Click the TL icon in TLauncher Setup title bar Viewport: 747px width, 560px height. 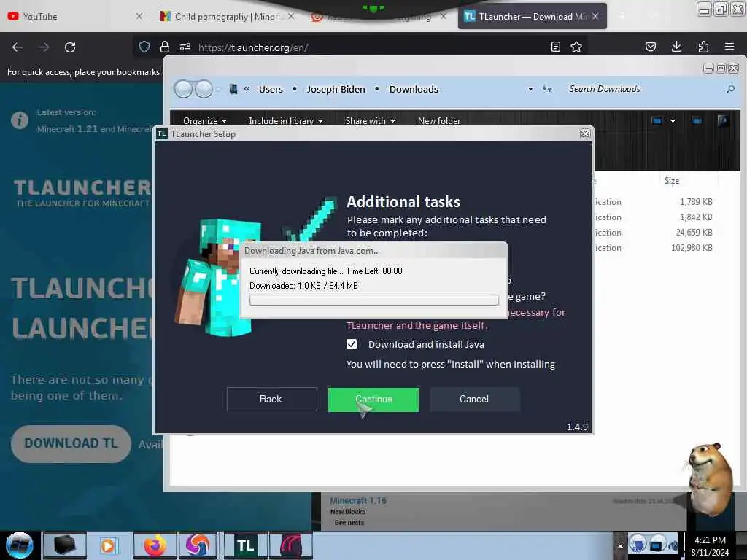(x=162, y=134)
